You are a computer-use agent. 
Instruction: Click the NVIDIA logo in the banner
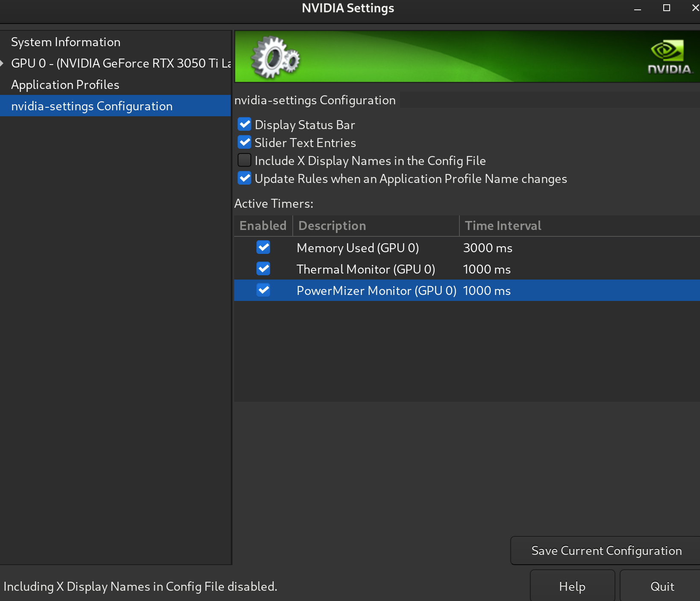coord(669,57)
